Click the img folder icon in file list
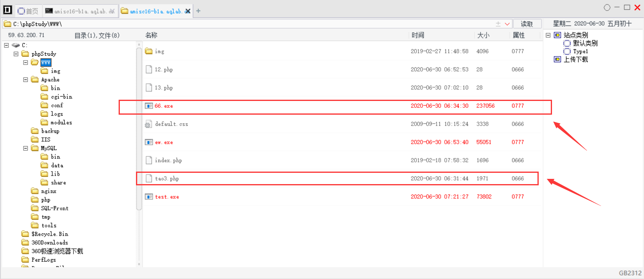Image resolution: width=644 pixels, height=279 pixels. [x=149, y=51]
